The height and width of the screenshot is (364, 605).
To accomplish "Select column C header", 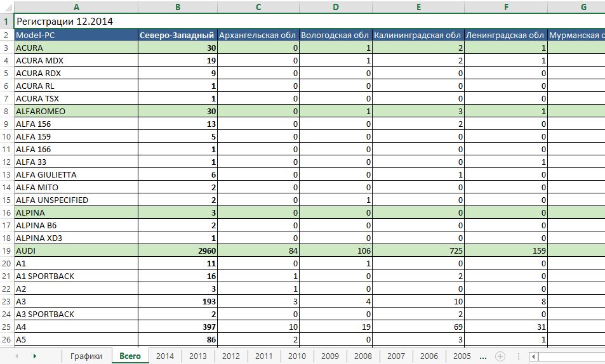I will tap(258, 7).
